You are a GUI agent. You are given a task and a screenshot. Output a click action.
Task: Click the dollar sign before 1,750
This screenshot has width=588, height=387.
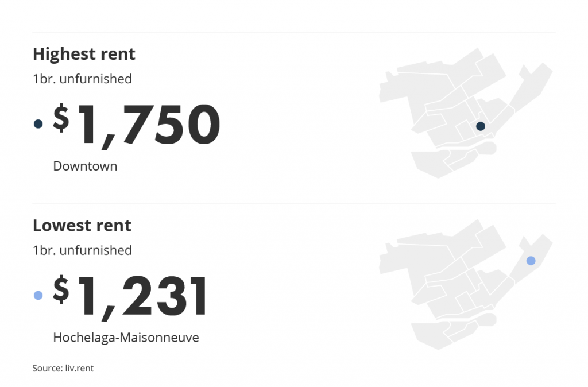[61, 118]
